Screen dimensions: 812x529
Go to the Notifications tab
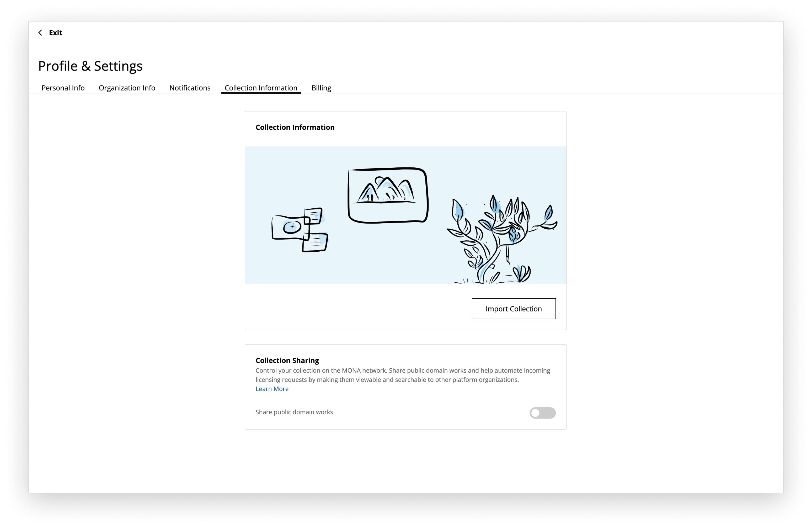pos(190,88)
